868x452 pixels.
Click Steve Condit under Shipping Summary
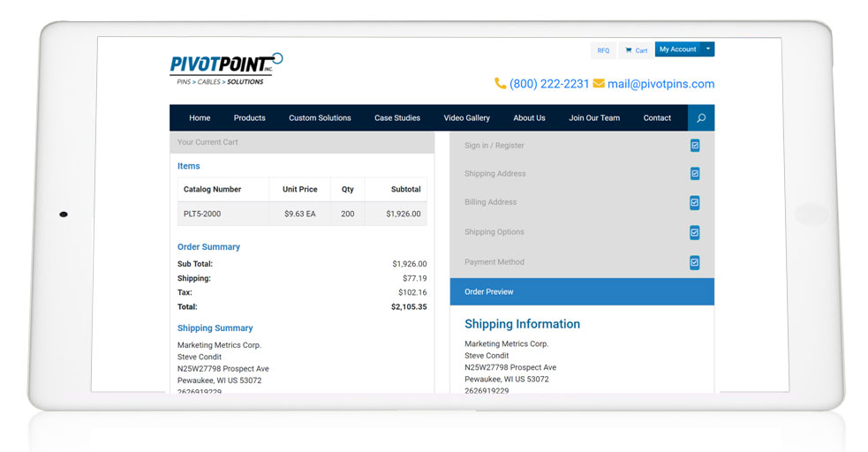coord(200,357)
